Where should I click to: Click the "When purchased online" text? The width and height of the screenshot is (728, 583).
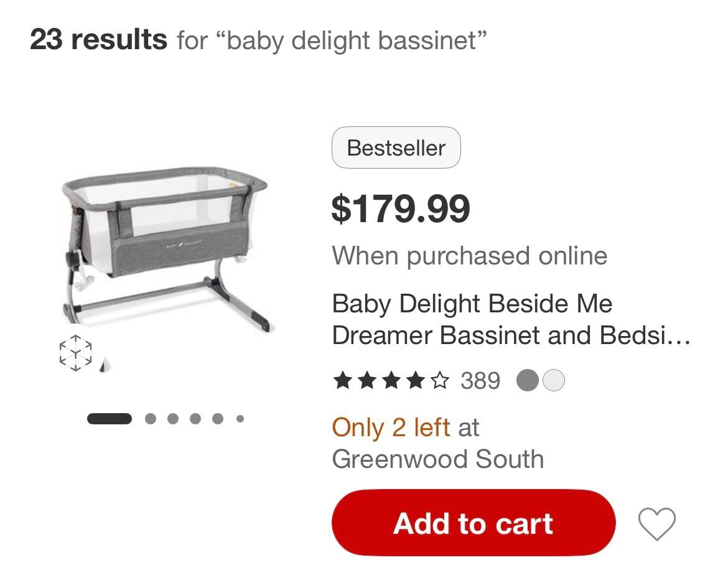(x=470, y=256)
